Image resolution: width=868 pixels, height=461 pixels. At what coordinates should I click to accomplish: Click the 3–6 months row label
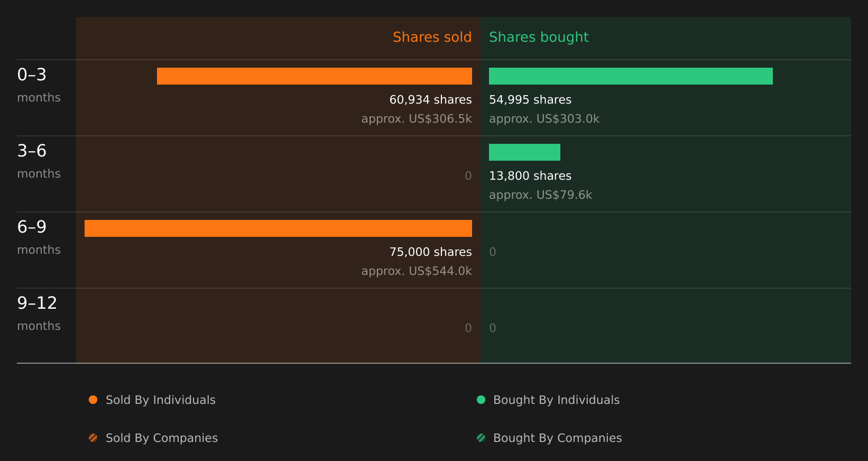[x=39, y=161]
